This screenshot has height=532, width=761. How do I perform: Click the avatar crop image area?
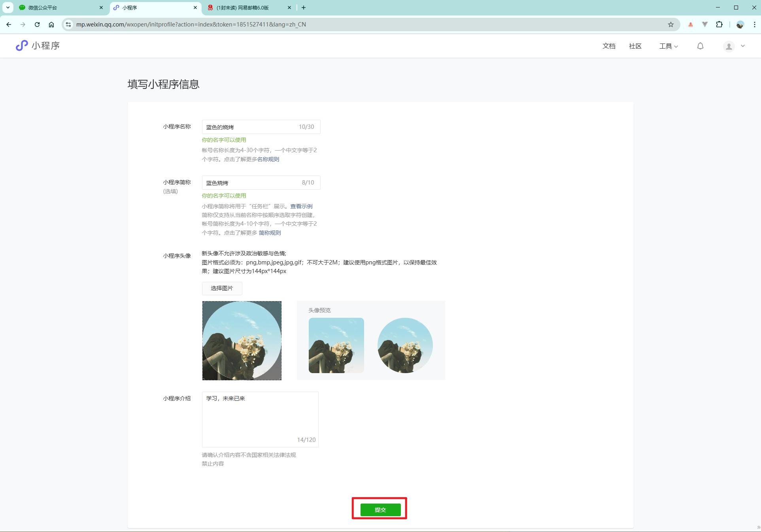242,341
